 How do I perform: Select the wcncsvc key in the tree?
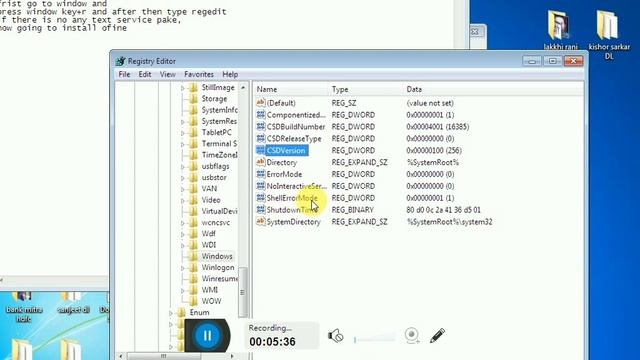coord(216,222)
